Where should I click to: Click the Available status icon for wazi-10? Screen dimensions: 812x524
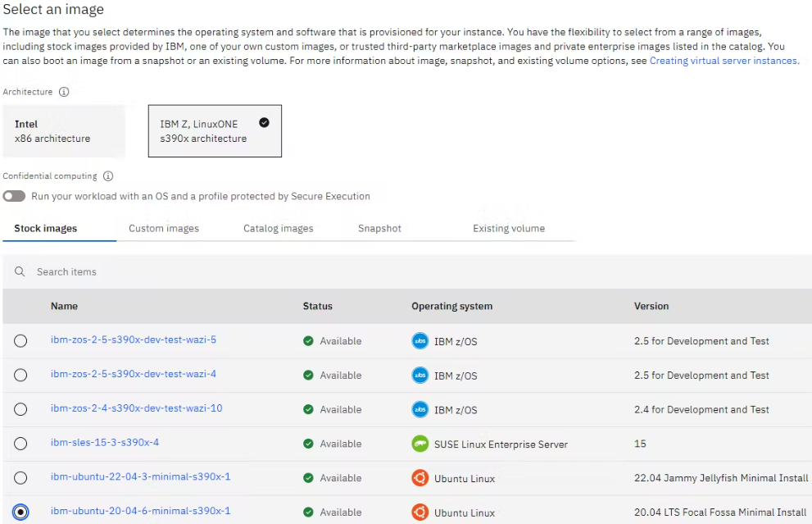pos(308,409)
